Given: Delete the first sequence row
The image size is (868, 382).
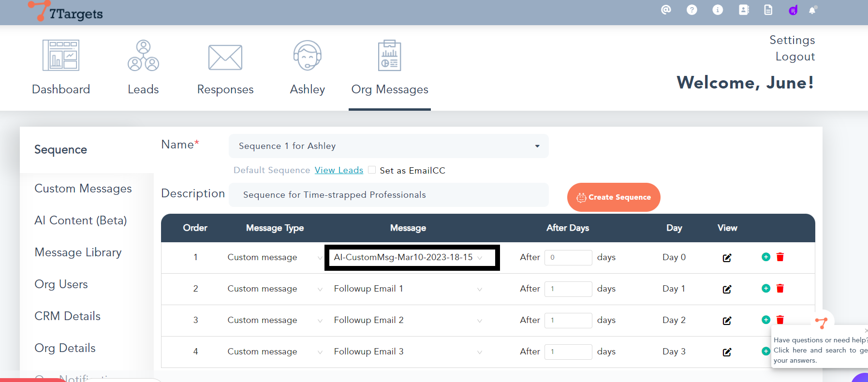Looking at the screenshot, I should 780,257.
